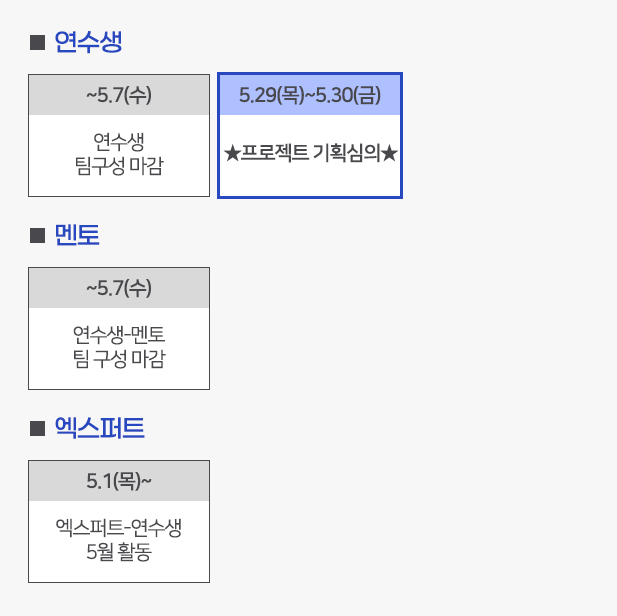617x616 pixels.
Task: Open the blue 연수생 section heading
Action: (88, 42)
